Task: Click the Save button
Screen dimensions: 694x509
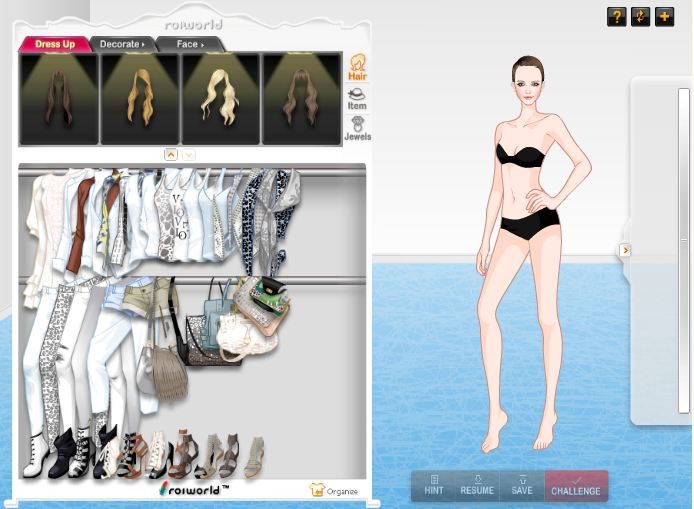Action: 522,486
